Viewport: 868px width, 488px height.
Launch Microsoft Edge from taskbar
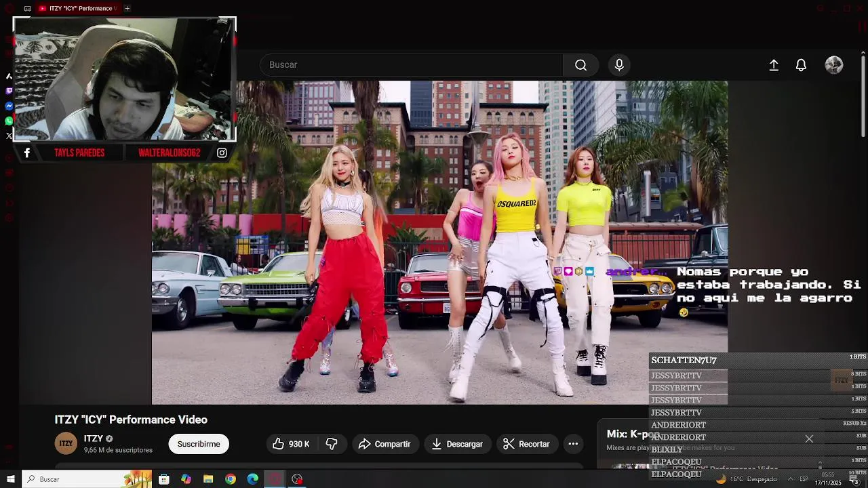(253, 479)
